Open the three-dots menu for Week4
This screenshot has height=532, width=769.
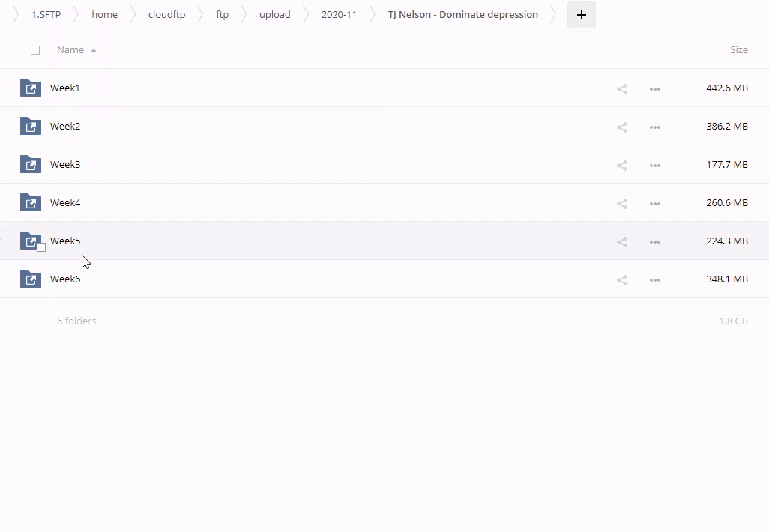pyautogui.click(x=654, y=204)
